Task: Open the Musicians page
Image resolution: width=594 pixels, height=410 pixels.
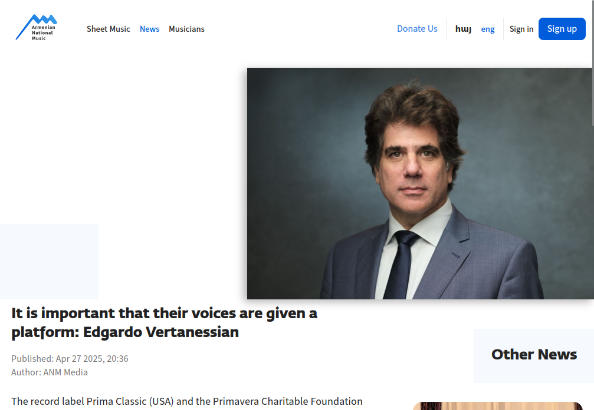Action: click(x=186, y=29)
